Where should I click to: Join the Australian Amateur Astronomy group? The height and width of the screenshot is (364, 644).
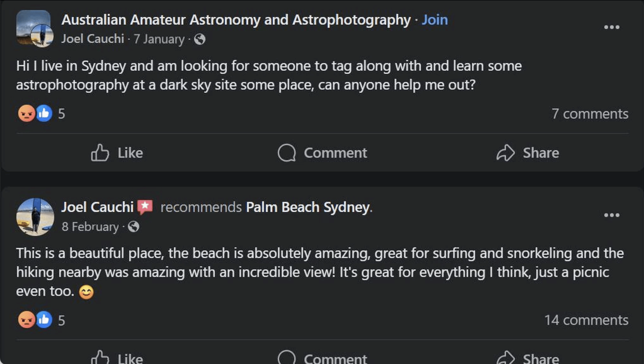[x=435, y=20]
